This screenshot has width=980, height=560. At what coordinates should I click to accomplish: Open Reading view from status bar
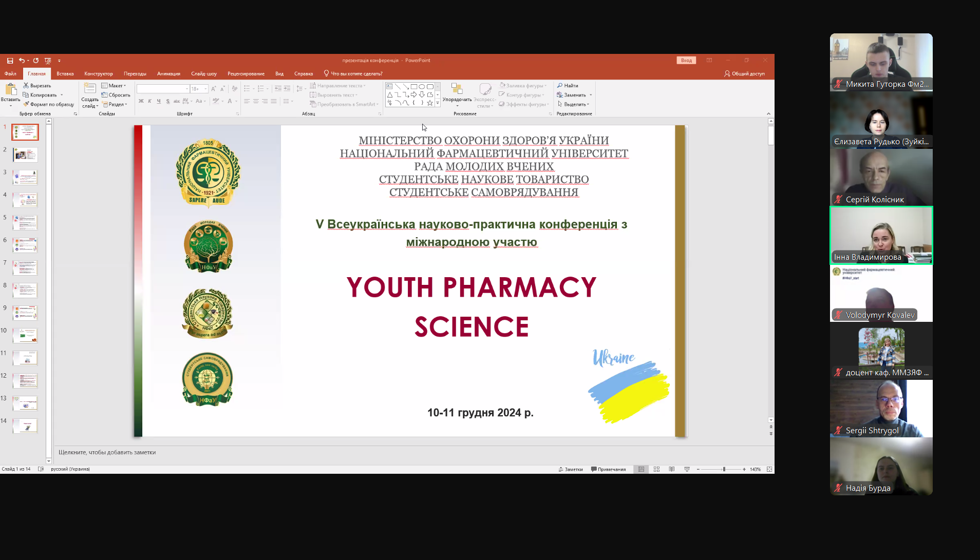(x=672, y=469)
